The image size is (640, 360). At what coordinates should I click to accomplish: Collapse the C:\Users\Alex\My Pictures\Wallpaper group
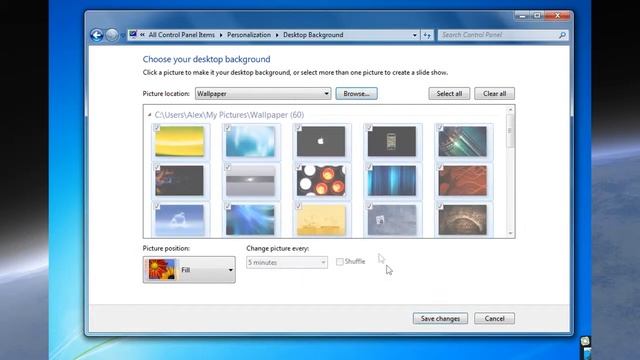[x=149, y=115]
